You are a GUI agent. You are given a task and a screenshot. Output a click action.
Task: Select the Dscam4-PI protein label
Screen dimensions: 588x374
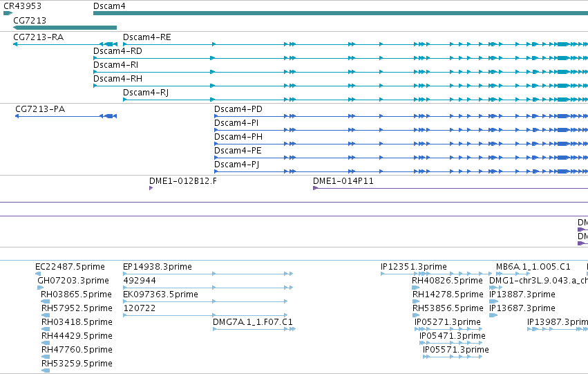[x=236, y=123]
